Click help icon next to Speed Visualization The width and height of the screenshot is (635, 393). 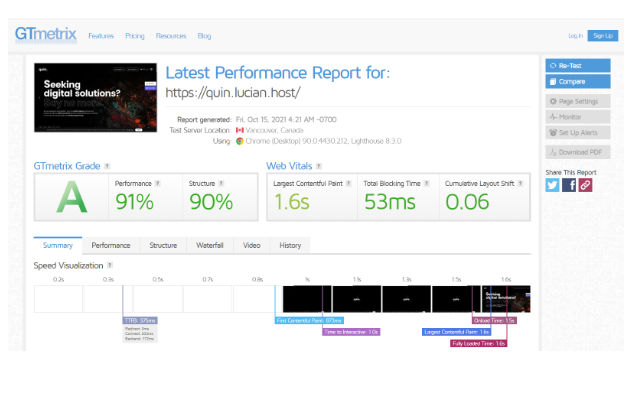(x=110, y=265)
